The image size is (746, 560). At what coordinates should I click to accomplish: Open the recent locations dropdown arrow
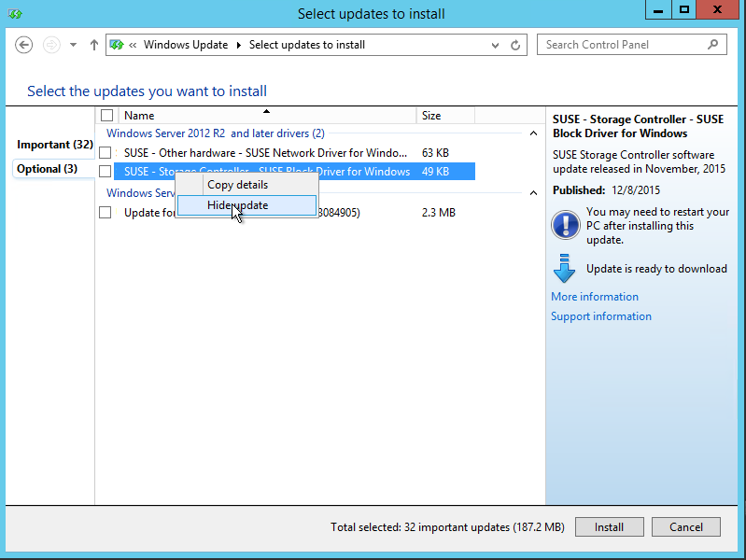tap(73, 45)
